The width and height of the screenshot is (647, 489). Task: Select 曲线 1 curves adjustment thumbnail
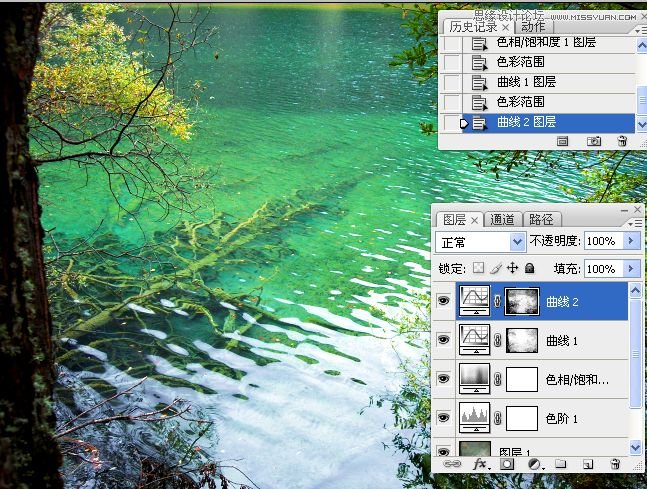475,340
